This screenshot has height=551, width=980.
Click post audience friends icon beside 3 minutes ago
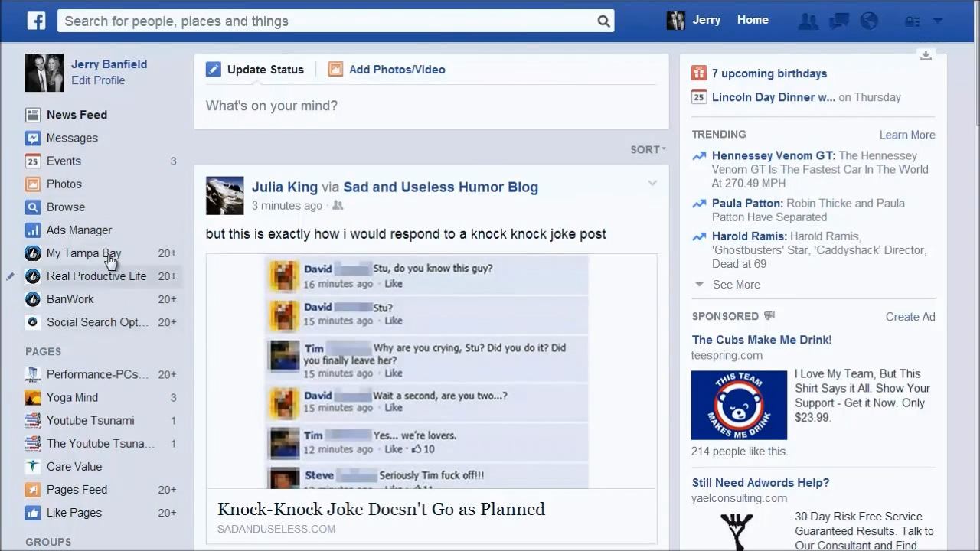pyautogui.click(x=338, y=206)
